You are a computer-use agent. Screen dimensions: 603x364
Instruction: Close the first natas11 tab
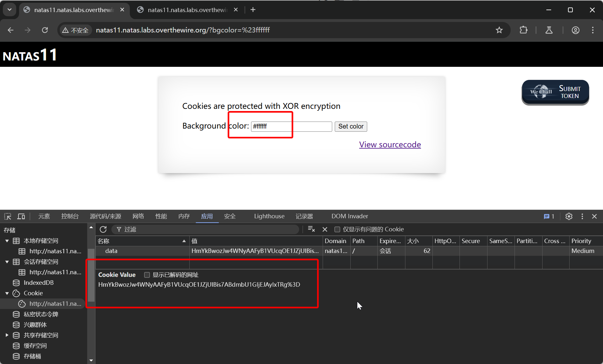122,10
